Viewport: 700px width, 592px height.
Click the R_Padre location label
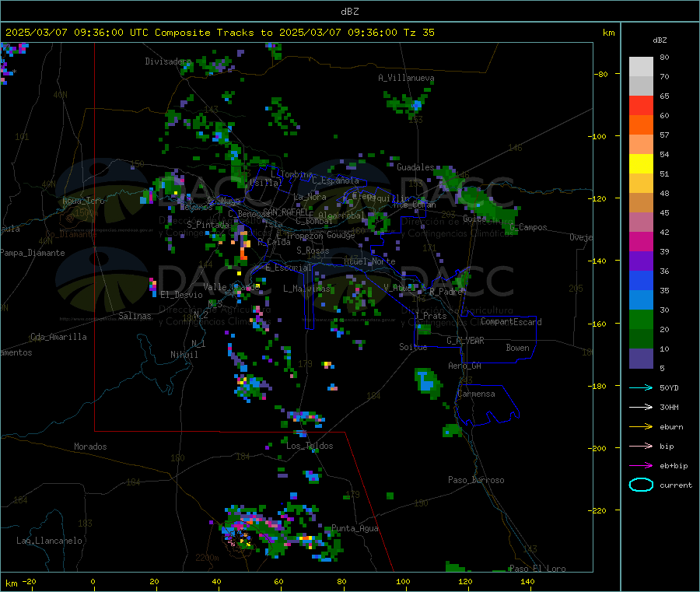(x=446, y=292)
